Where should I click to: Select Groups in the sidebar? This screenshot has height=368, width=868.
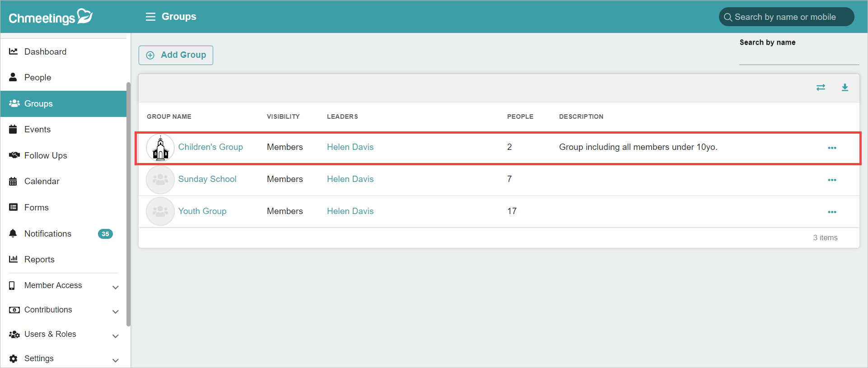pos(63,103)
